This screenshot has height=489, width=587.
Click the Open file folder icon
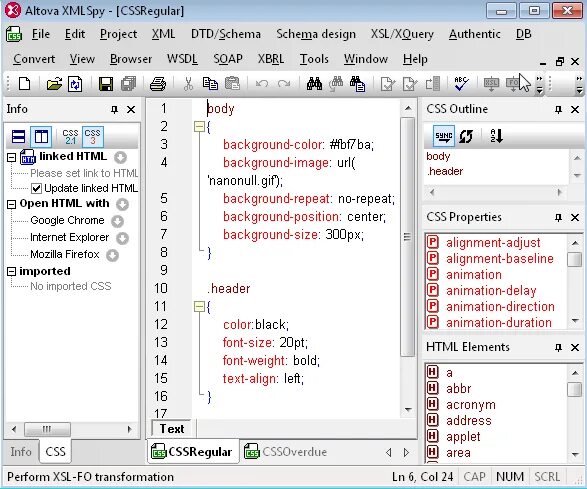click(54, 83)
